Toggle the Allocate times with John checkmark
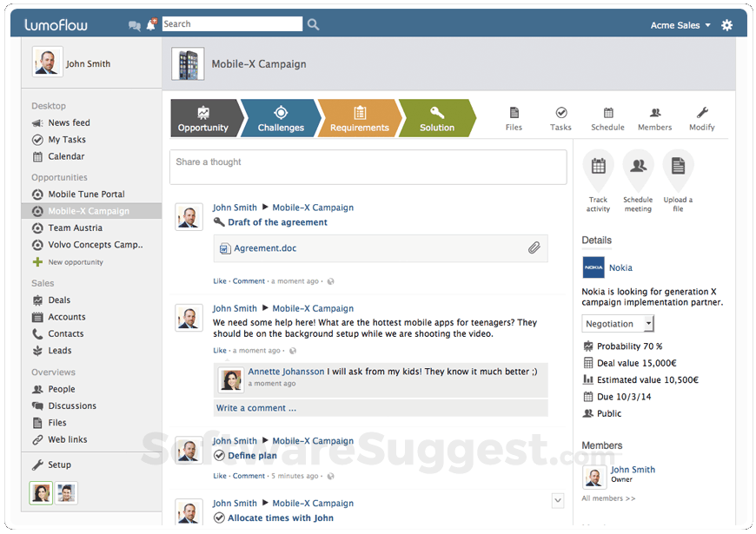 [219, 518]
